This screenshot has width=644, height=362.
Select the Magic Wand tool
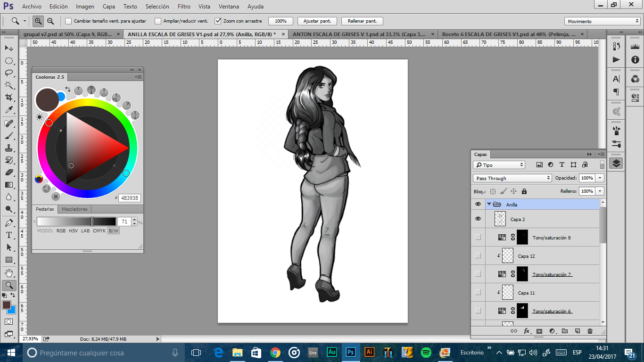(9, 85)
